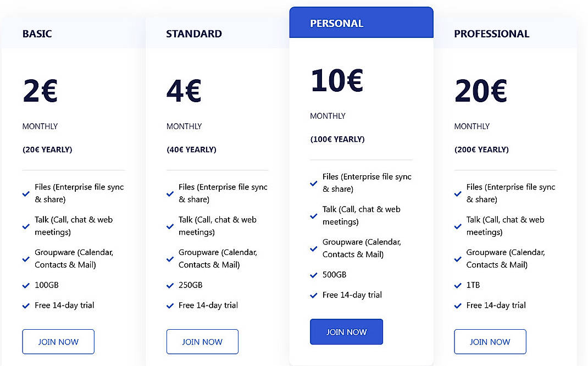Click the 10€ monthly price in Personal plan
This screenshot has height=366, width=588.
(336, 80)
